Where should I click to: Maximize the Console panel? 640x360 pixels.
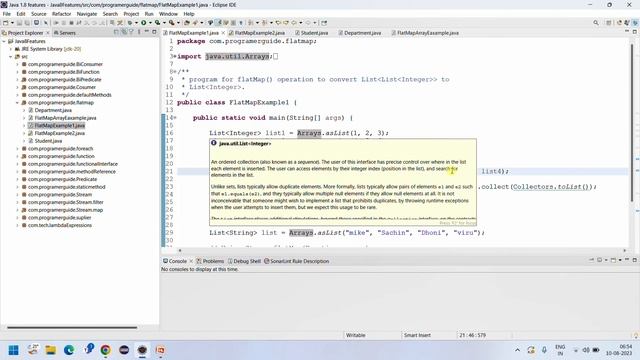click(x=635, y=260)
